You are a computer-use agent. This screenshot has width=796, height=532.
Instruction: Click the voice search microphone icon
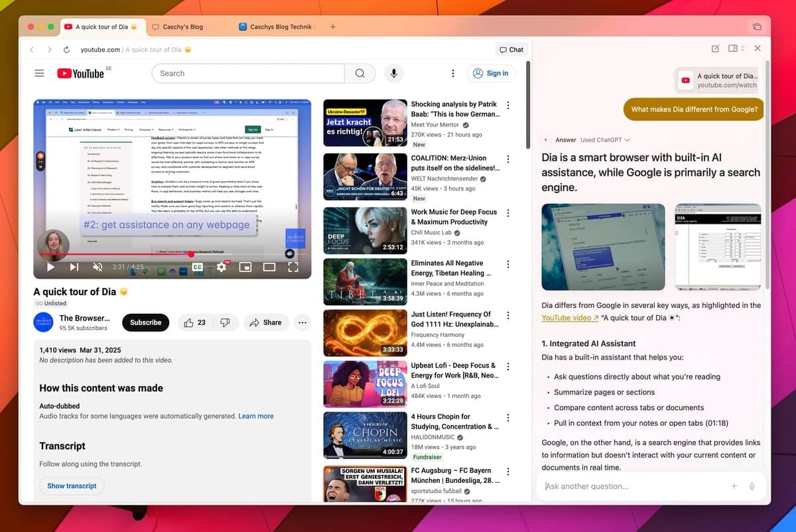click(x=393, y=74)
